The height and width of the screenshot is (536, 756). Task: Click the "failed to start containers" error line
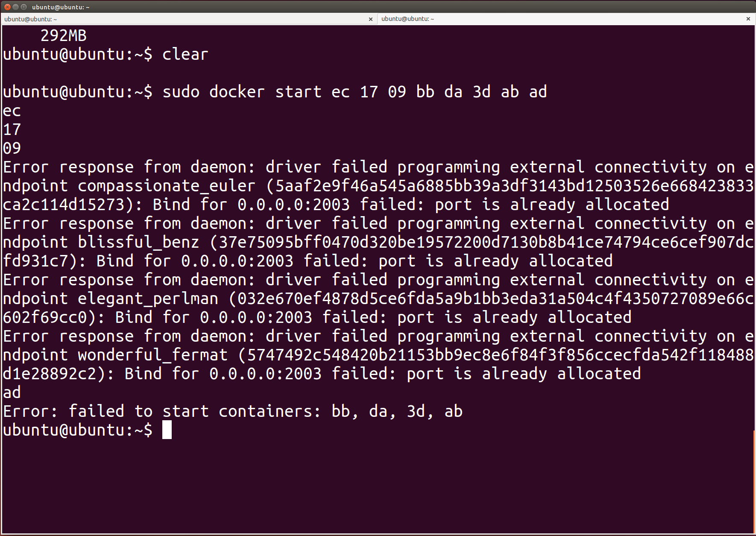(x=232, y=411)
